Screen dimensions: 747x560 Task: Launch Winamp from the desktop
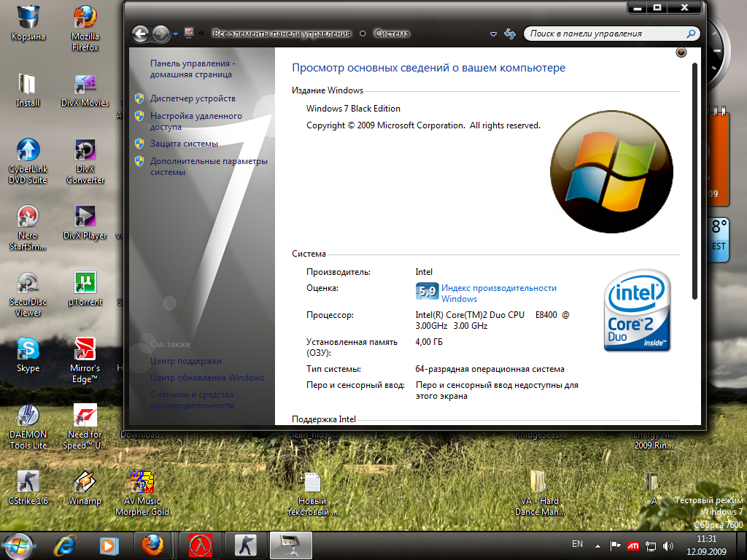click(85, 488)
